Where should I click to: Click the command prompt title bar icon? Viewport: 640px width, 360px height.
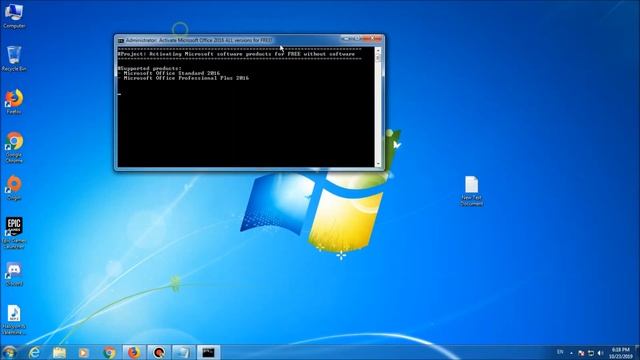coord(121,40)
